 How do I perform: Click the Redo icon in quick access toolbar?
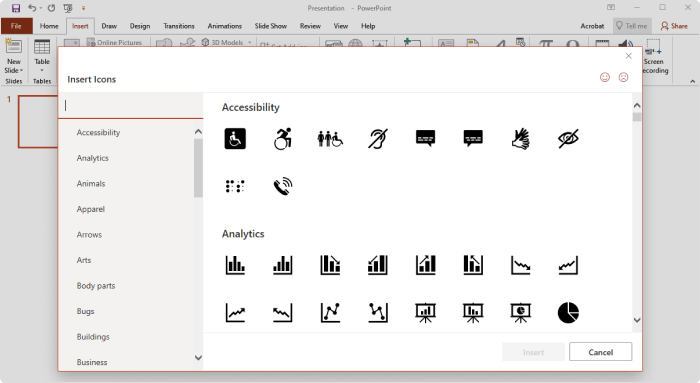pos(51,8)
